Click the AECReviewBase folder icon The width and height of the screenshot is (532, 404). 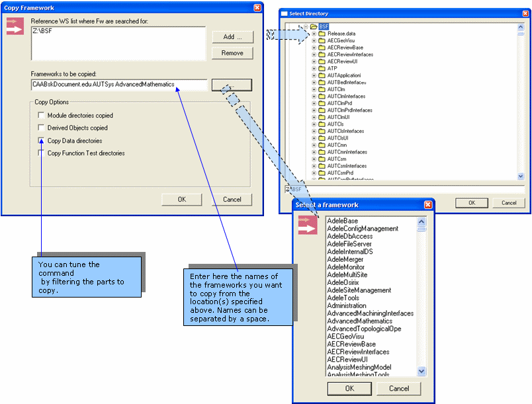[x=322, y=48]
